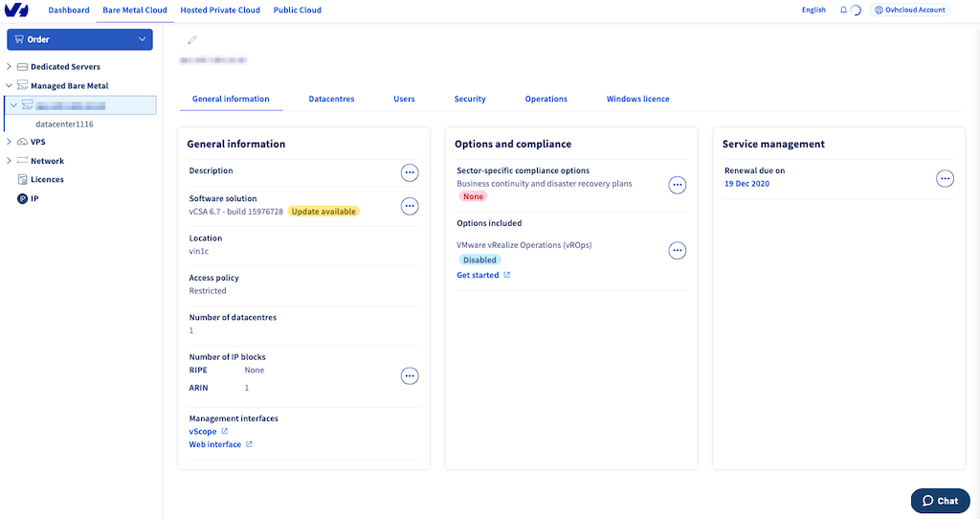980x519 pixels.
Task: Open Description row options menu
Action: click(x=410, y=172)
